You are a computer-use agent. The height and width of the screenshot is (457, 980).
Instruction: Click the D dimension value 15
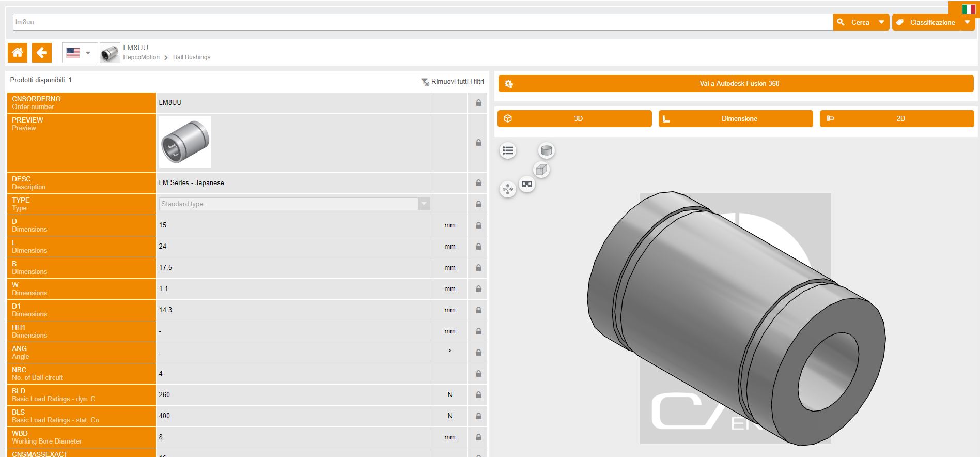(x=163, y=225)
